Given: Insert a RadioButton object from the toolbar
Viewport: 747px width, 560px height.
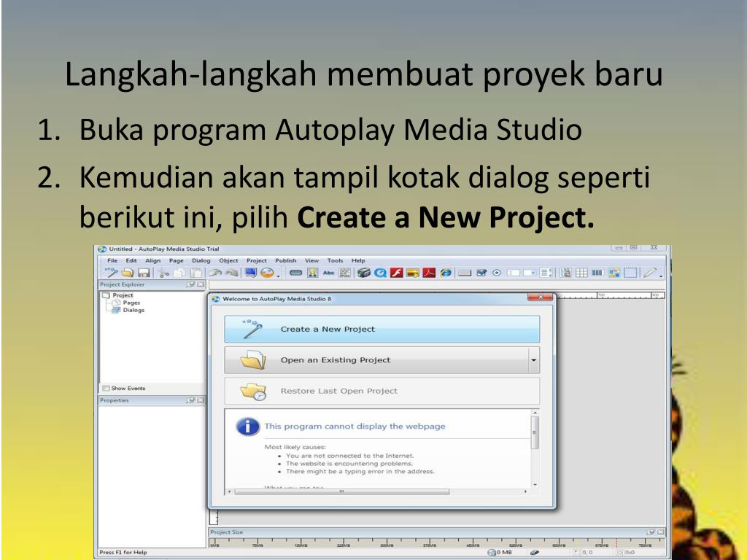Looking at the screenshot, I should [x=496, y=273].
